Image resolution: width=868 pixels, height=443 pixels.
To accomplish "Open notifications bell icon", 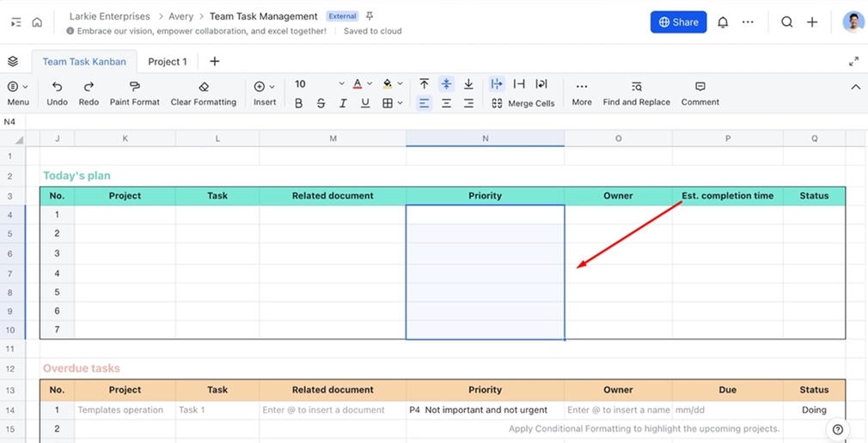I will 723,22.
